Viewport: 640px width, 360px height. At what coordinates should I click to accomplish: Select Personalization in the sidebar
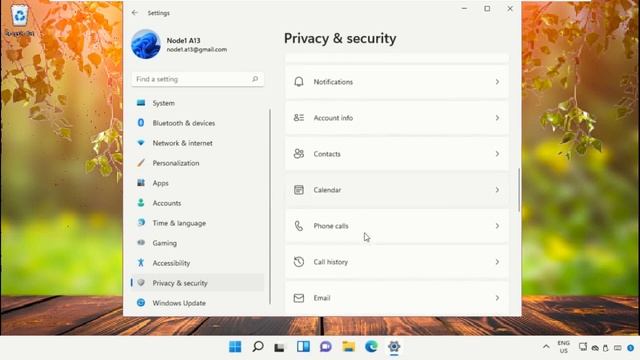click(198, 163)
